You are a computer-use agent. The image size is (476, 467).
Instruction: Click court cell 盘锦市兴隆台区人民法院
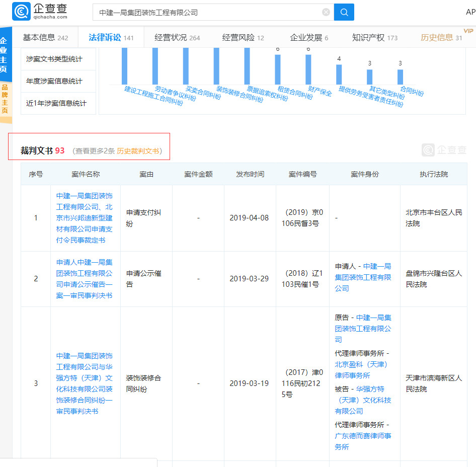coord(434,279)
